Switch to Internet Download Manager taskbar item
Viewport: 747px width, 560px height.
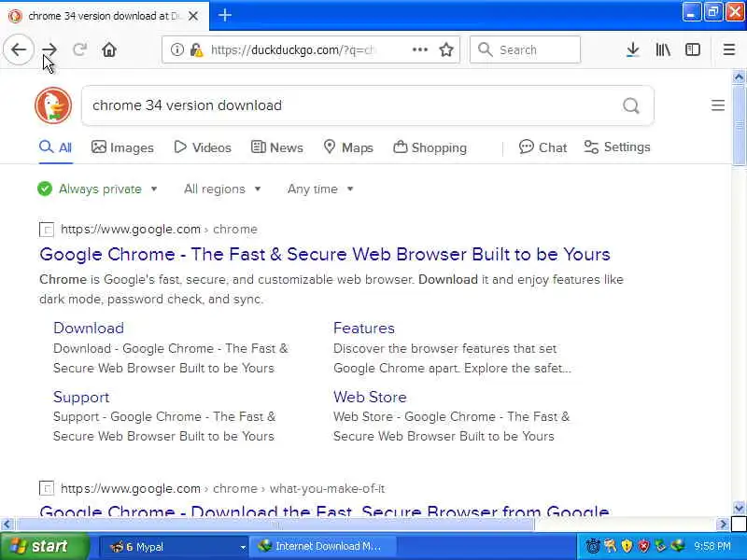click(325, 546)
